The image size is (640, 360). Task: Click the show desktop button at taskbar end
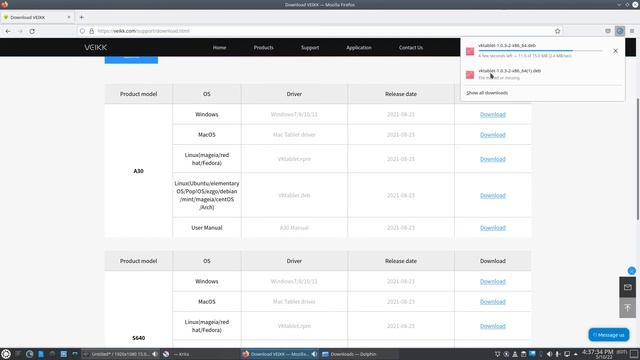point(634,354)
